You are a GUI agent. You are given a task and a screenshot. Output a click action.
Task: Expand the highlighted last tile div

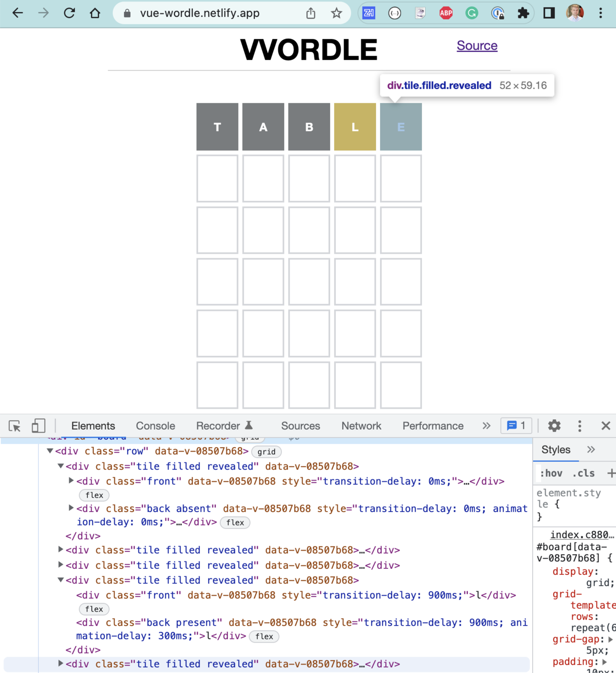60,664
